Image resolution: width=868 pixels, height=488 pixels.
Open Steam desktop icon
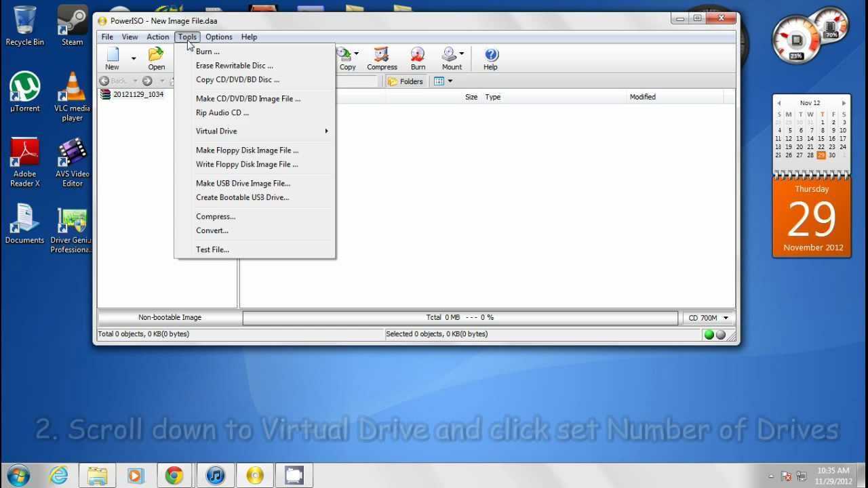[x=73, y=26]
